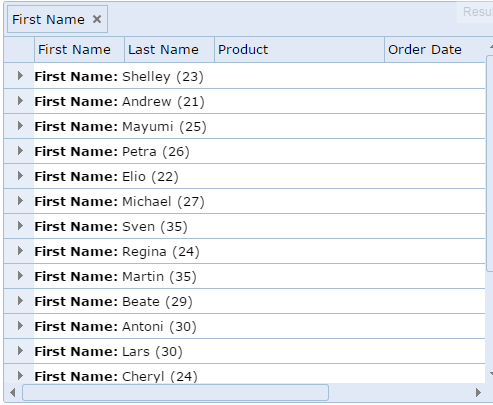Click the horizontal scrollbar right arrow
Viewport: 493px width, 405px height.
point(479,392)
